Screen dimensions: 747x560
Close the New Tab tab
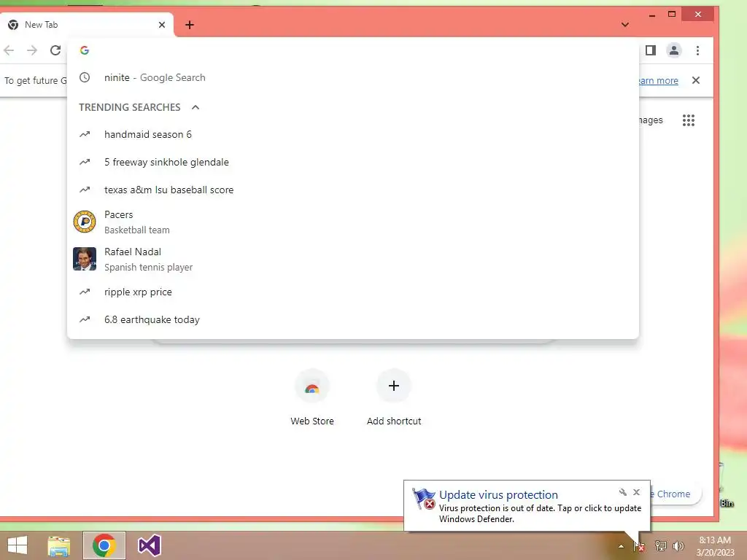(162, 25)
